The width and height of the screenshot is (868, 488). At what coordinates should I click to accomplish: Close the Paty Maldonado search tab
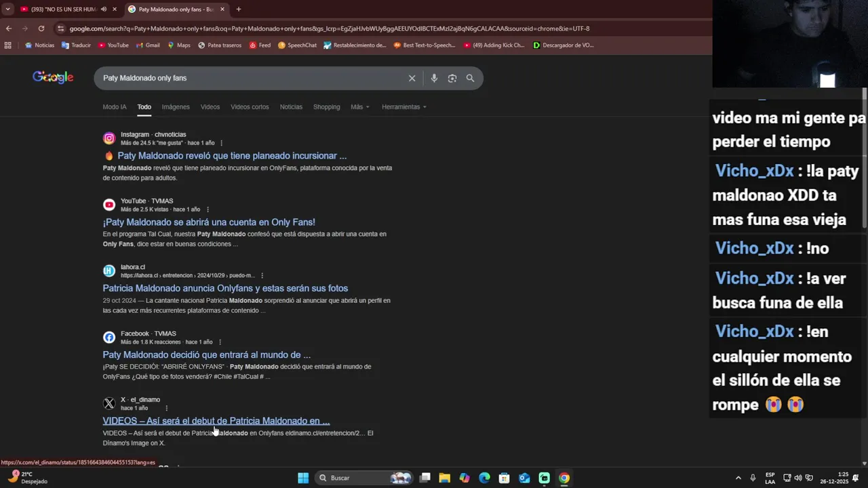point(222,9)
